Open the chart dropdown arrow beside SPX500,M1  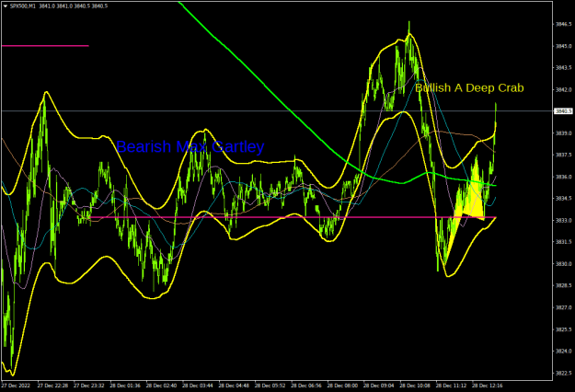tap(6, 6)
